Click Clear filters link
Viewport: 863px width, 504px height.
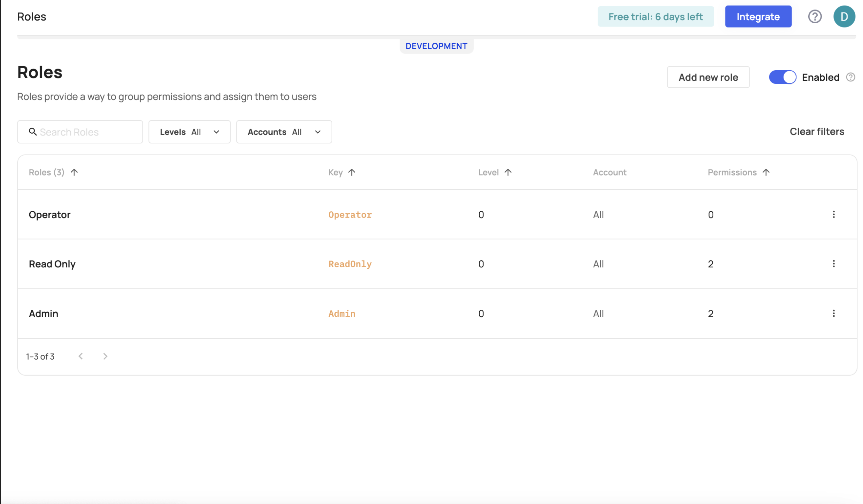click(x=816, y=132)
